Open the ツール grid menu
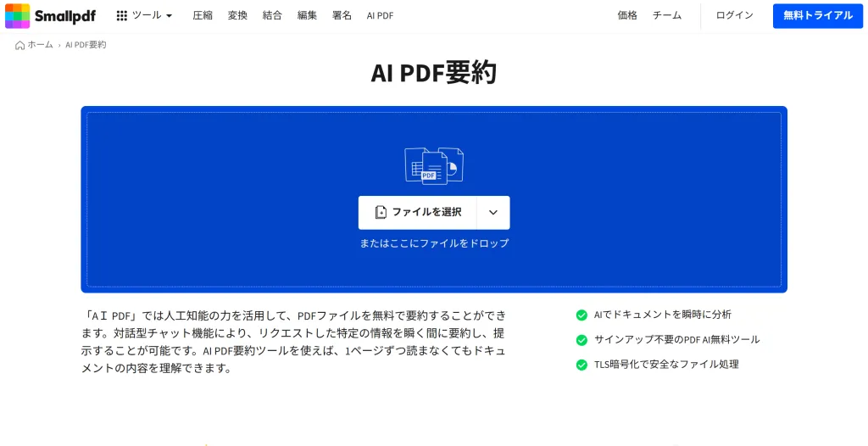The height and width of the screenshot is (446, 868). [144, 15]
